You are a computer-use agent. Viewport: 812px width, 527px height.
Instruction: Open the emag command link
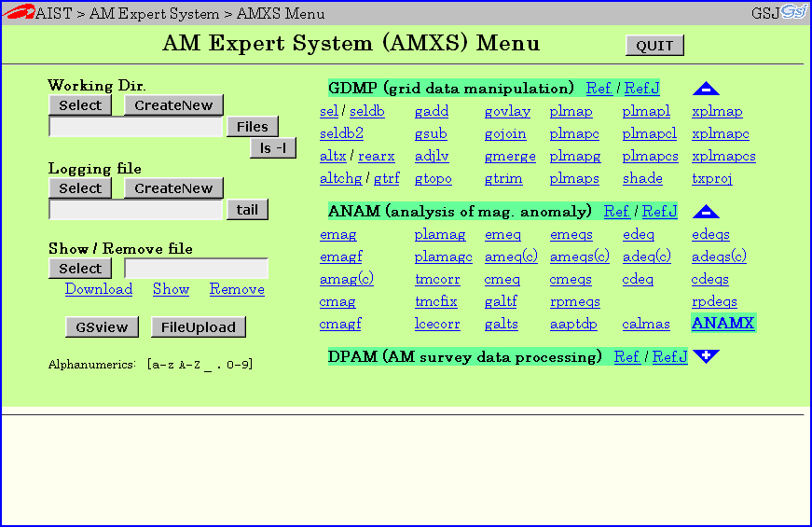(338, 235)
